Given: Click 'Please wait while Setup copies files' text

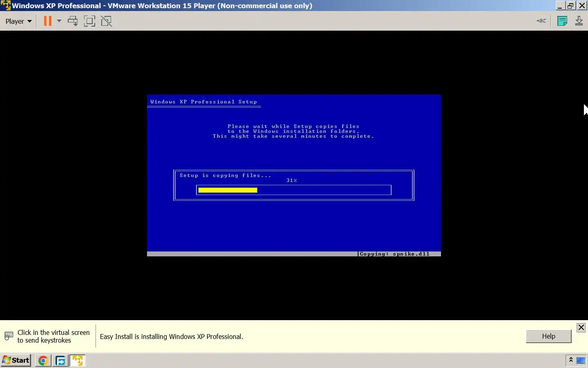Looking at the screenshot, I should pos(294,126).
